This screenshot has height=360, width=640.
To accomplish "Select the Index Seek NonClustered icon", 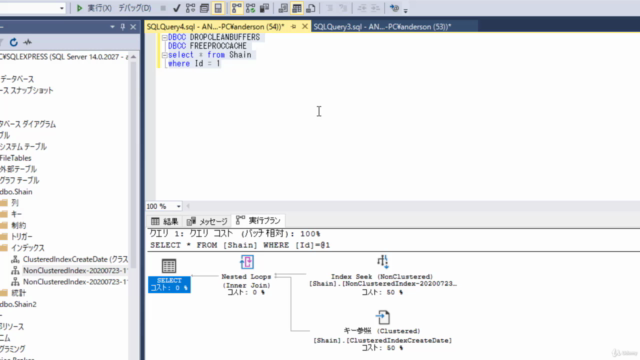I will click(x=383, y=262).
